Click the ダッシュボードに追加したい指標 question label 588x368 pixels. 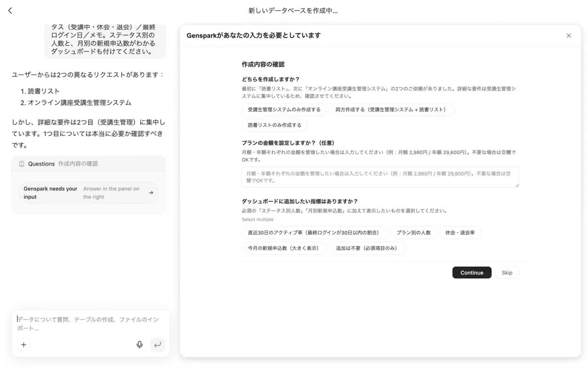tap(300, 201)
